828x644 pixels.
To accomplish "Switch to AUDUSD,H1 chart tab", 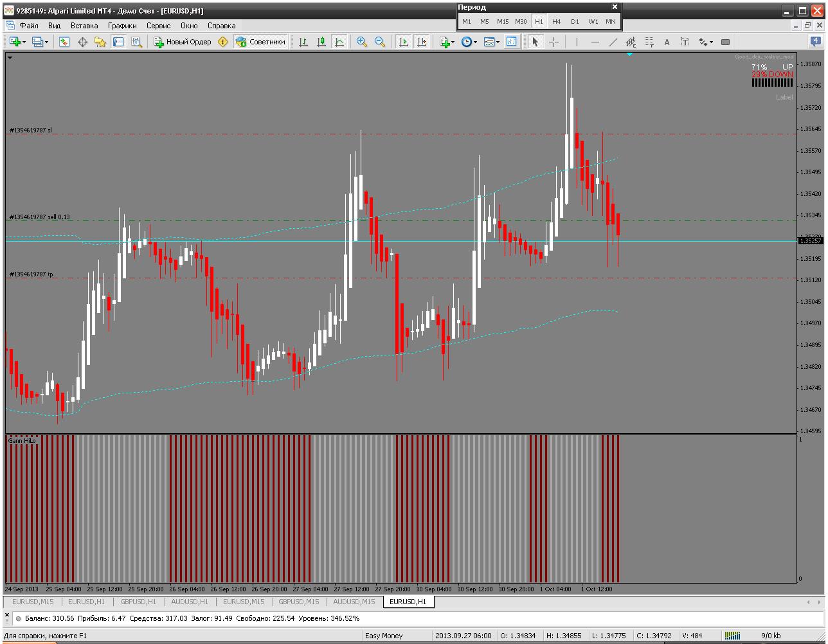I will pos(190,602).
